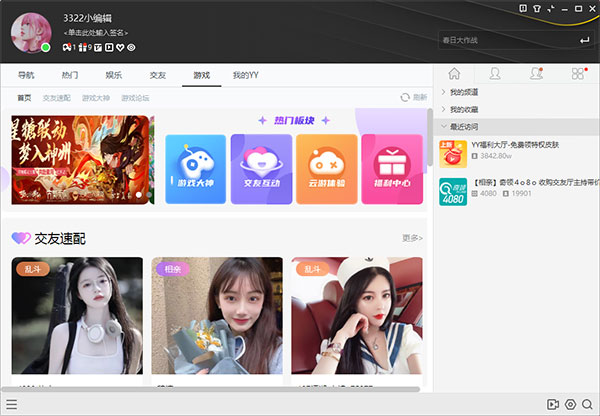Open the settings gear in bottom bar
This screenshot has height=416, width=600.
coord(570,404)
